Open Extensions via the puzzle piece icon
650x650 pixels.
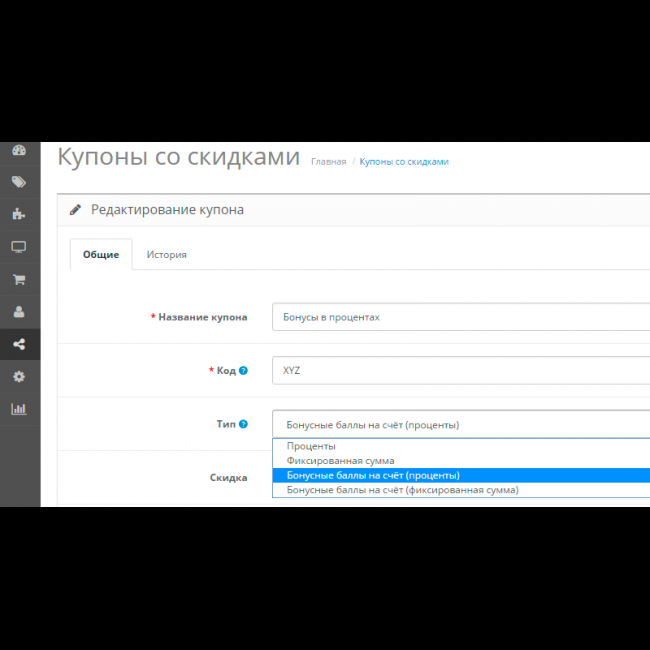point(18,214)
